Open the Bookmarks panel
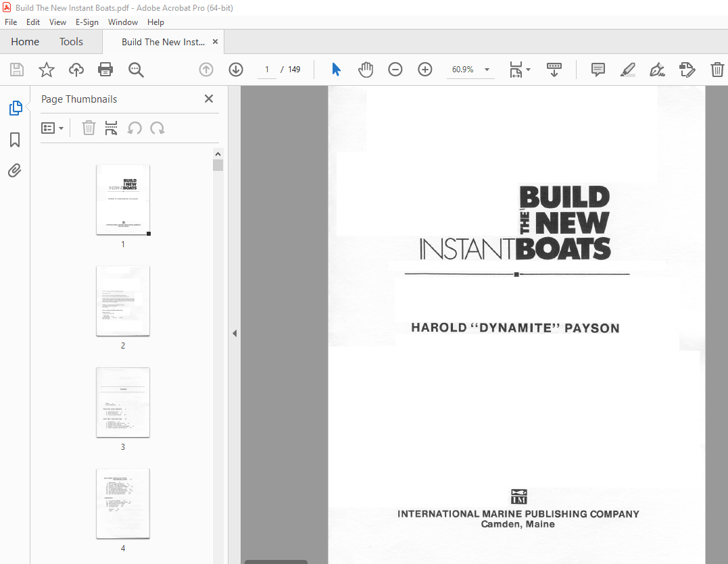Image resolution: width=728 pixels, height=564 pixels. pos(15,140)
